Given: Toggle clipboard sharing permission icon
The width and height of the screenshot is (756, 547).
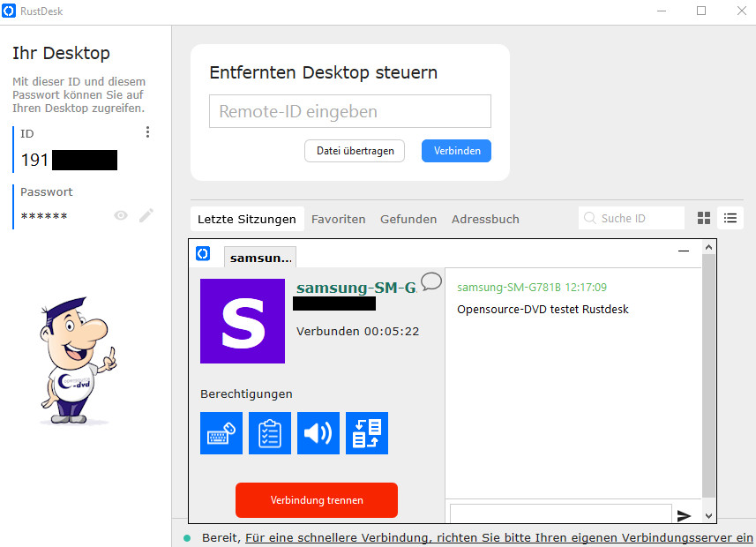Looking at the screenshot, I should pos(269,433).
